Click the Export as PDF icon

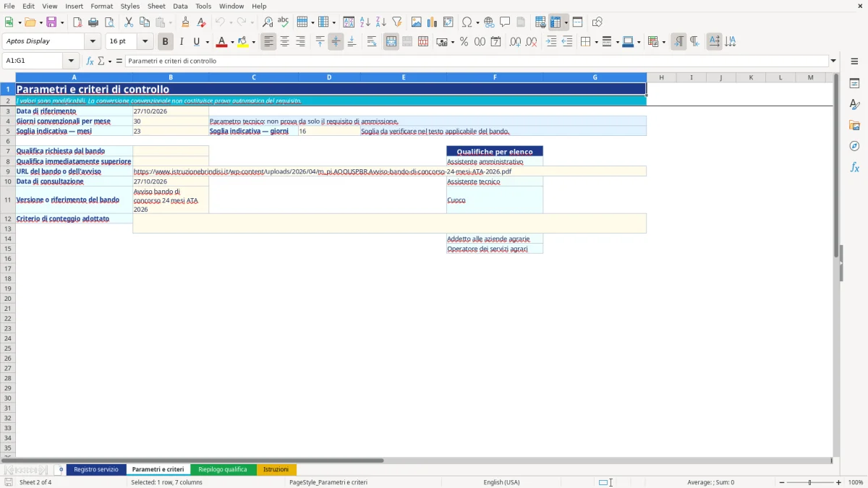(77, 22)
